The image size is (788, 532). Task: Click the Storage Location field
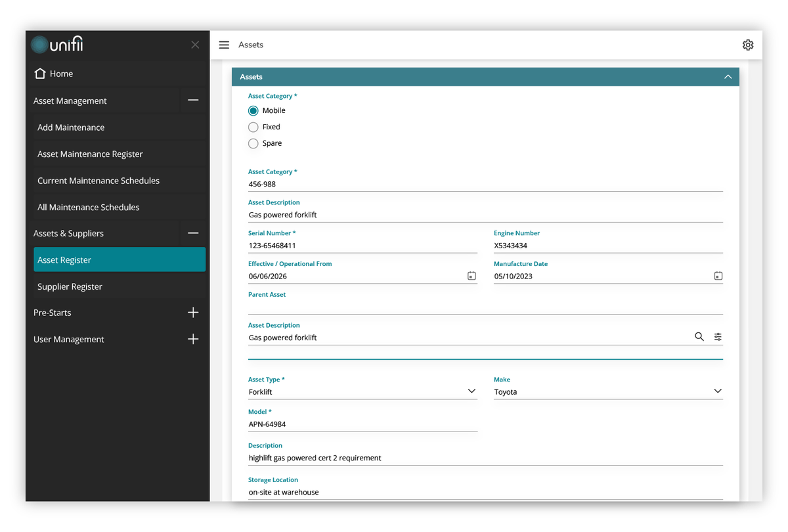click(485, 492)
